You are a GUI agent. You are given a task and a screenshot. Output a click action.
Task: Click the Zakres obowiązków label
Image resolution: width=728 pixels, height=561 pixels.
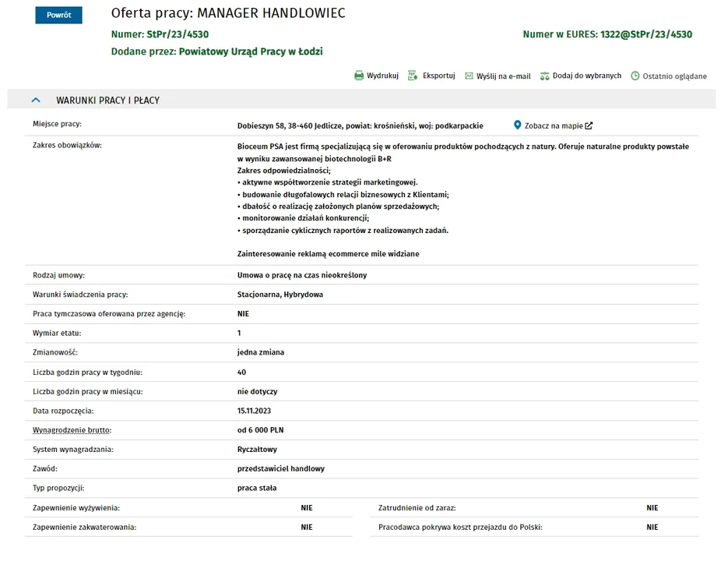pos(67,145)
